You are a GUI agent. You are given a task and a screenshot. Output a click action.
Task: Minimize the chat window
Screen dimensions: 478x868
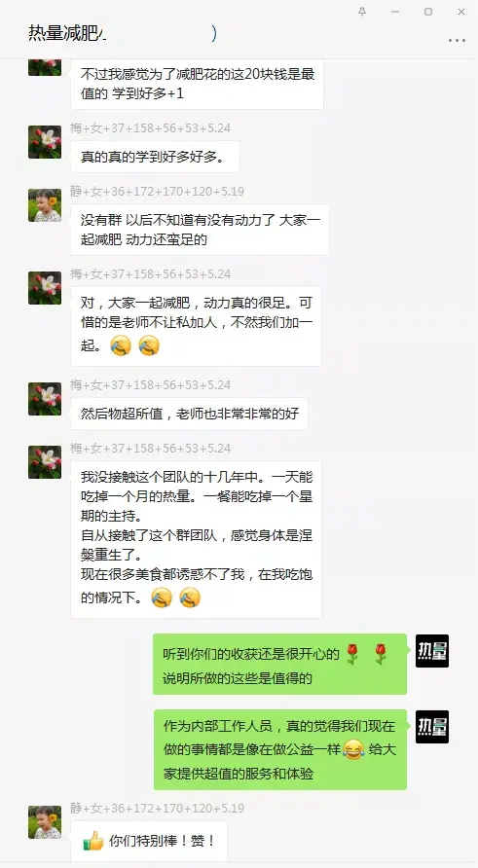click(x=395, y=12)
